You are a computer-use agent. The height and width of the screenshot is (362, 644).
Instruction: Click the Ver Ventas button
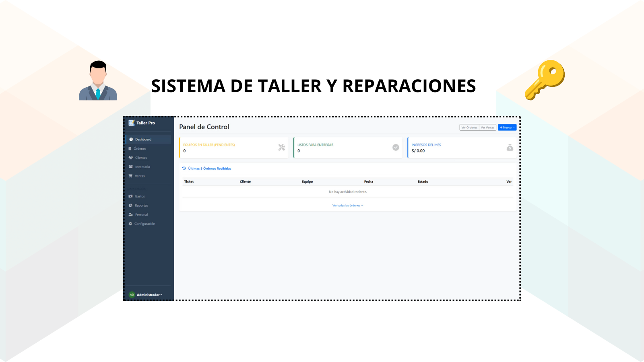tap(487, 128)
